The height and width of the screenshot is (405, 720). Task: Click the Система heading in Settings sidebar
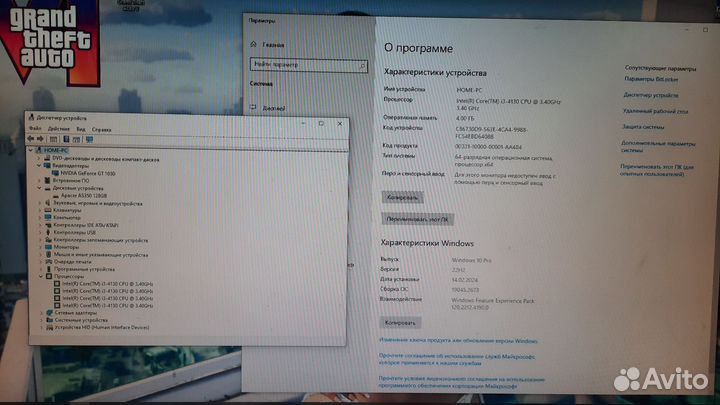click(x=261, y=84)
